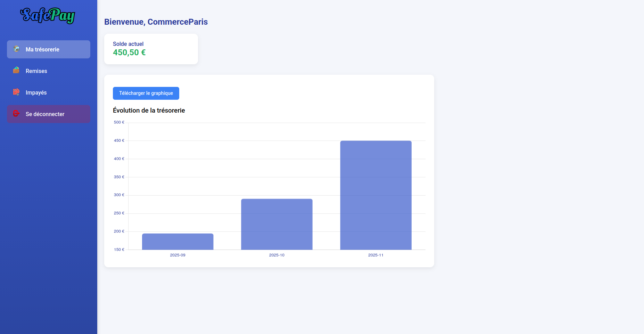Click the wallet icon next to Remises
The height and width of the screenshot is (334, 644).
point(16,71)
